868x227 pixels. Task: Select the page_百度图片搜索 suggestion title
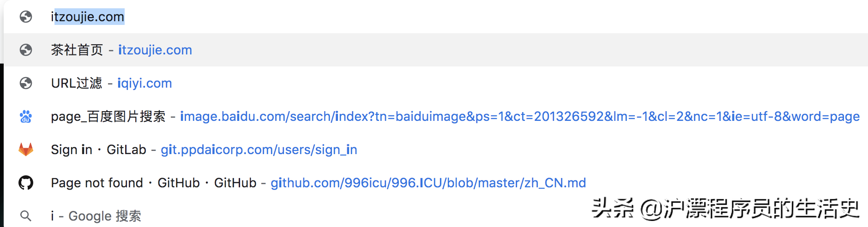[x=108, y=116]
